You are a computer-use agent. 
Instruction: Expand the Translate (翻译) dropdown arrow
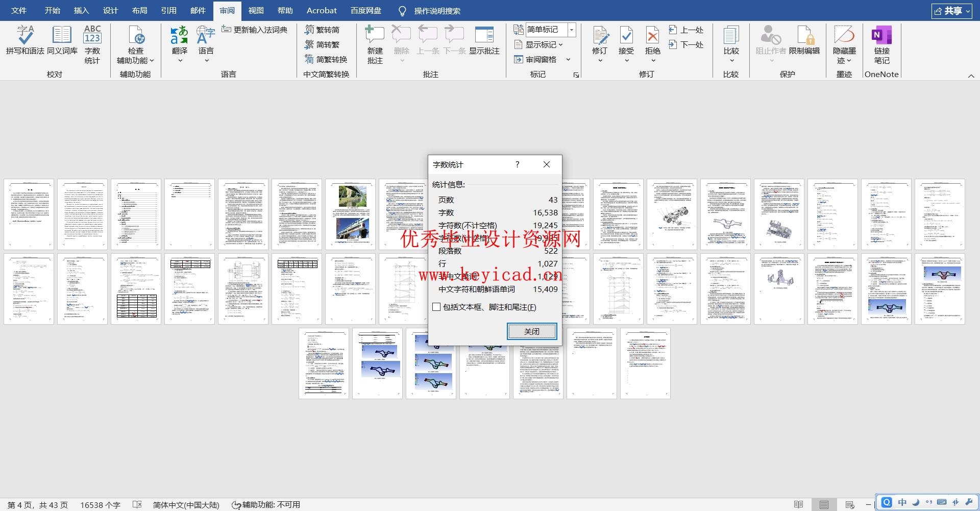click(180, 61)
